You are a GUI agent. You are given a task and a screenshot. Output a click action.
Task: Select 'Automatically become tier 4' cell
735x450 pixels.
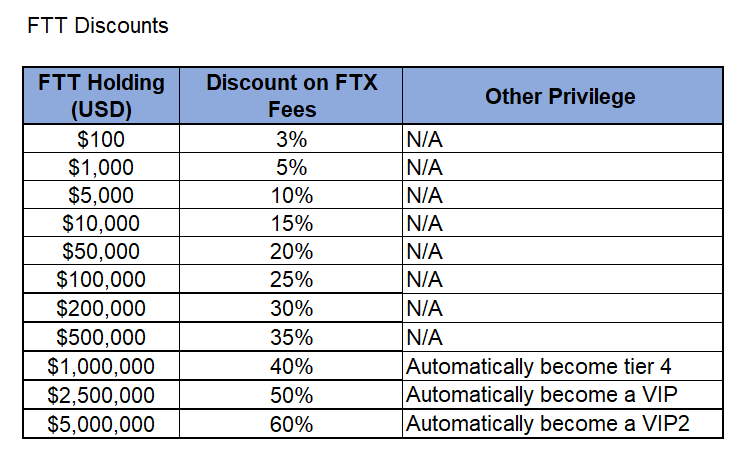coord(562,366)
